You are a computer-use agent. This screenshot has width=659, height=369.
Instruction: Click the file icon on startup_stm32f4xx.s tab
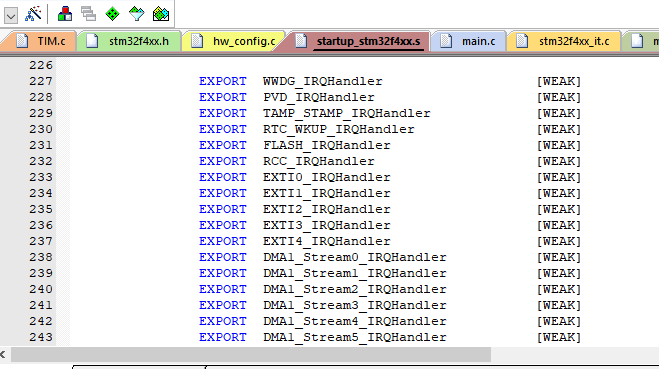pyautogui.click(x=301, y=41)
